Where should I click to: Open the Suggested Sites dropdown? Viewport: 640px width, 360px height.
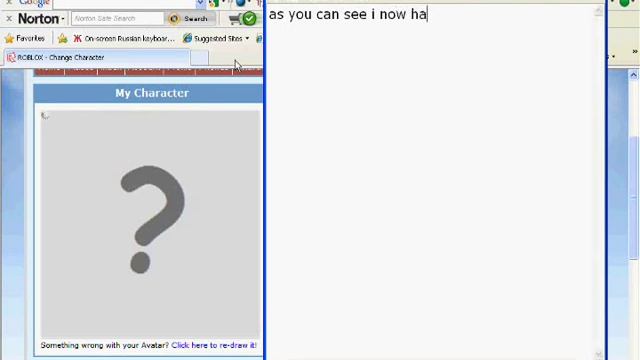[x=216, y=38]
